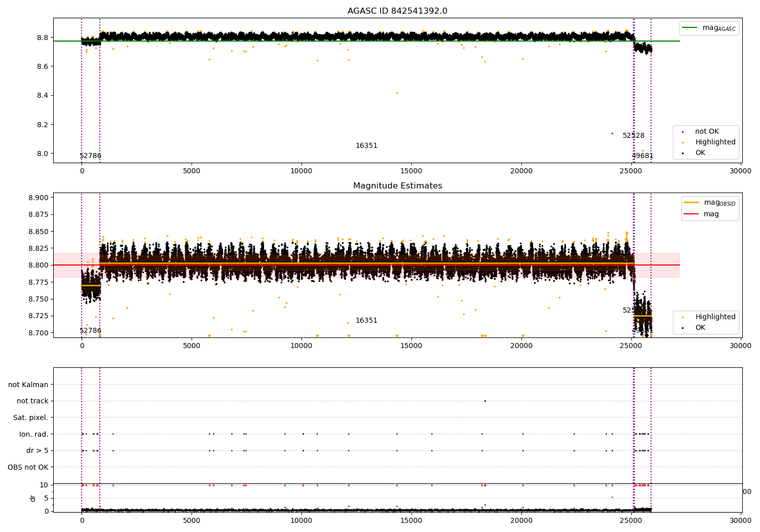Click the red not-OK data point in top plot

[x=612, y=133]
